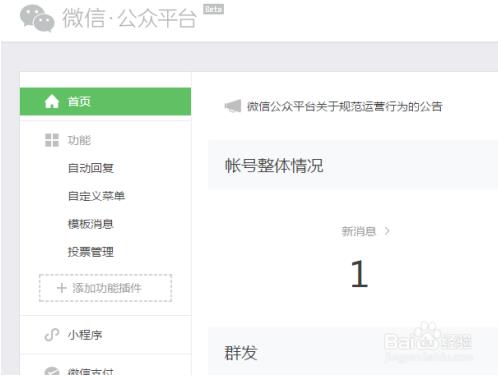The height and width of the screenshot is (376, 498).
Task: Click the plus icon in 添加功能插件
Action: coord(62,288)
